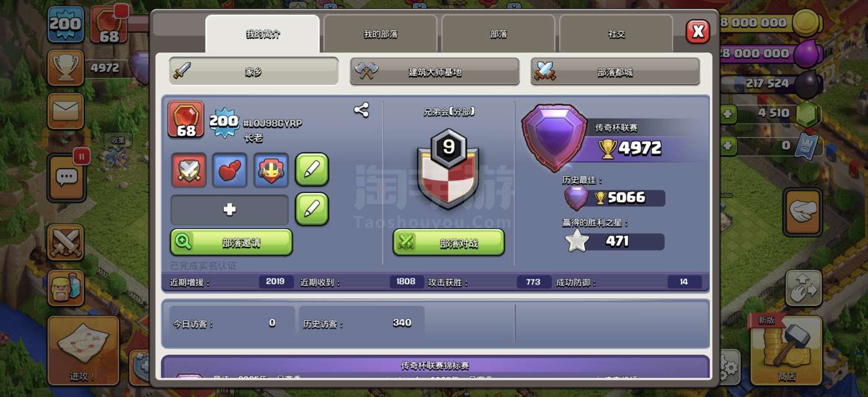Open the chat bubble with 11 notifications
Screen dimensions: 868x397
point(66,178)
